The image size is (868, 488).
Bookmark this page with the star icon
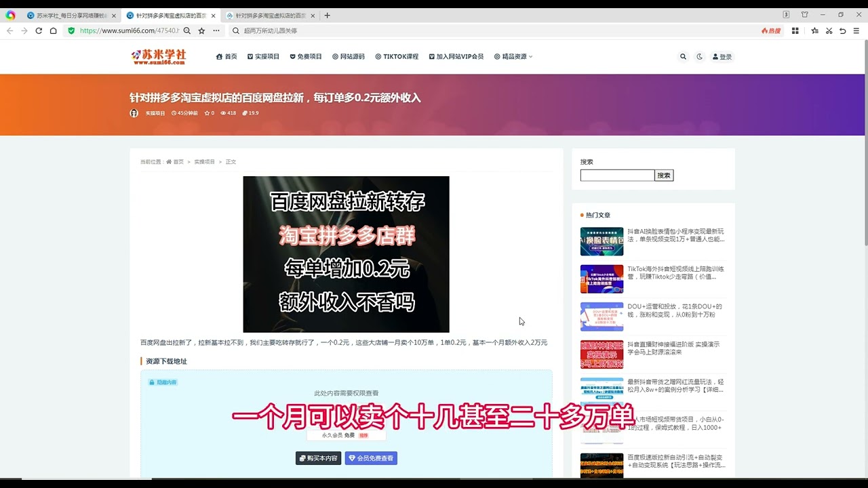[x=201, y=30]
